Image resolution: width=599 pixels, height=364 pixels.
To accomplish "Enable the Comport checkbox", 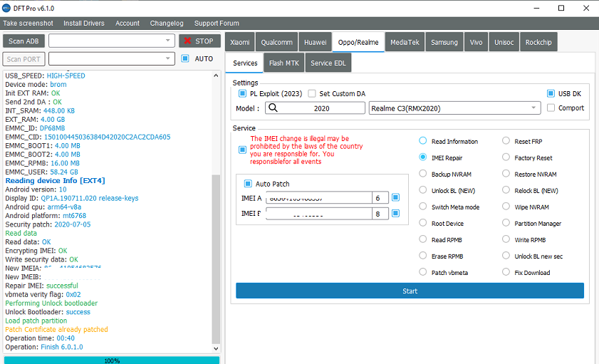I will [551, 108].
